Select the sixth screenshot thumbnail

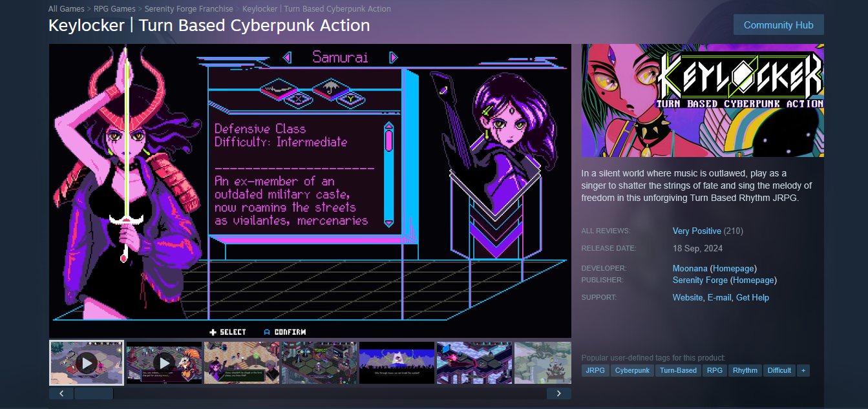pos(474,363)
